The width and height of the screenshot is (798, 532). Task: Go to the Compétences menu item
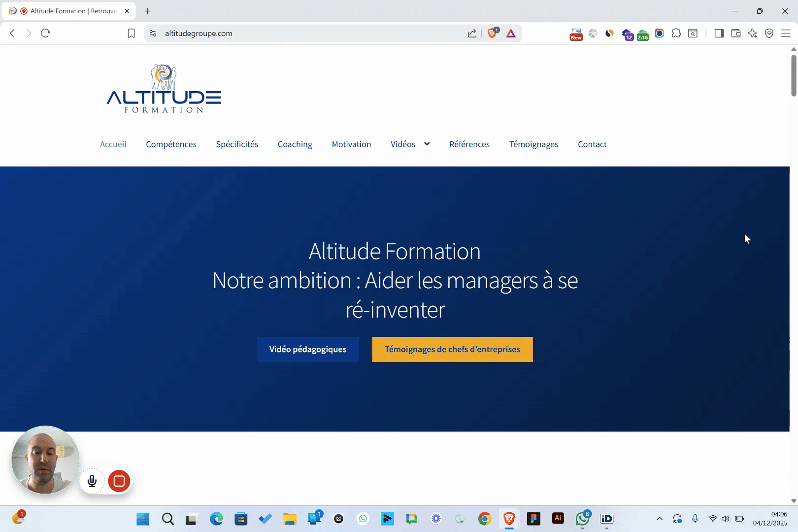171,144
